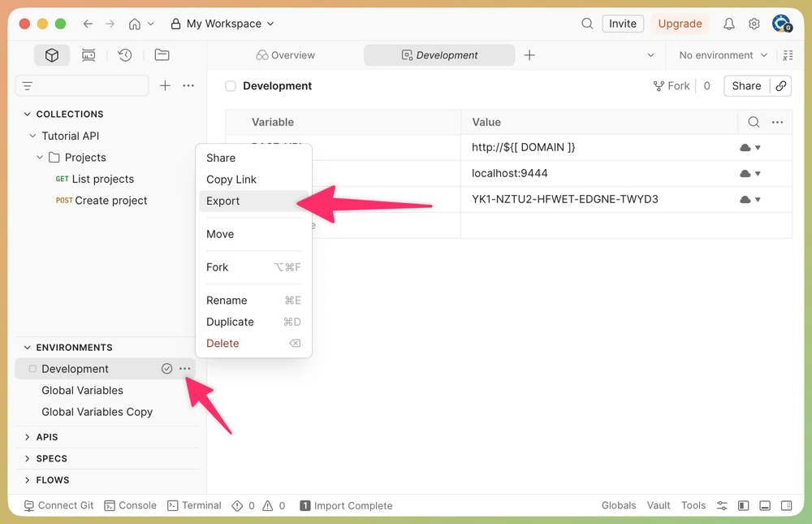Collapse the ENVIRONMENTS section
The height and width of the screenshot is (524, 812).
point(28,347)
